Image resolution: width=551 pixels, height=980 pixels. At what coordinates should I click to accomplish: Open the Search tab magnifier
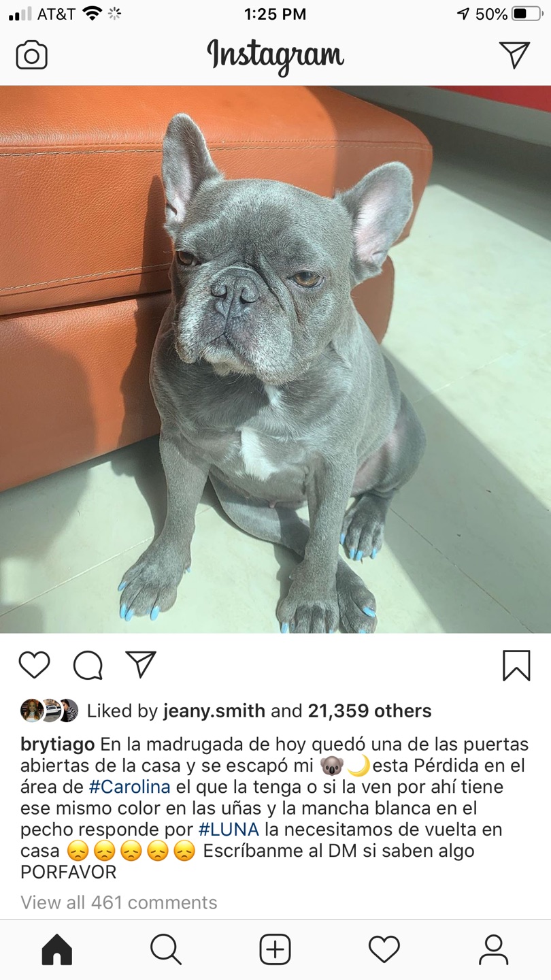point(166,949)
